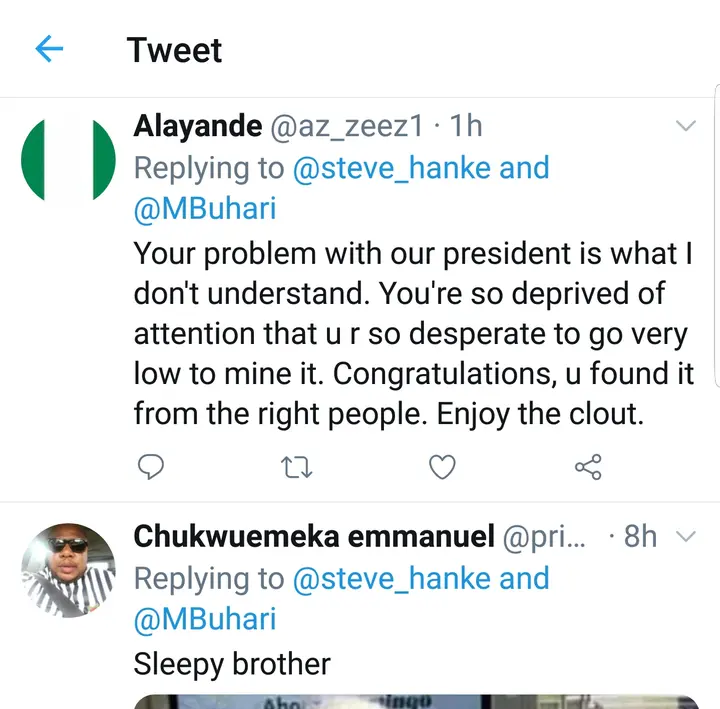The image size is (720, 709).
Task: Like Alayande's tweet with heart icon
Action: (442, 466)
